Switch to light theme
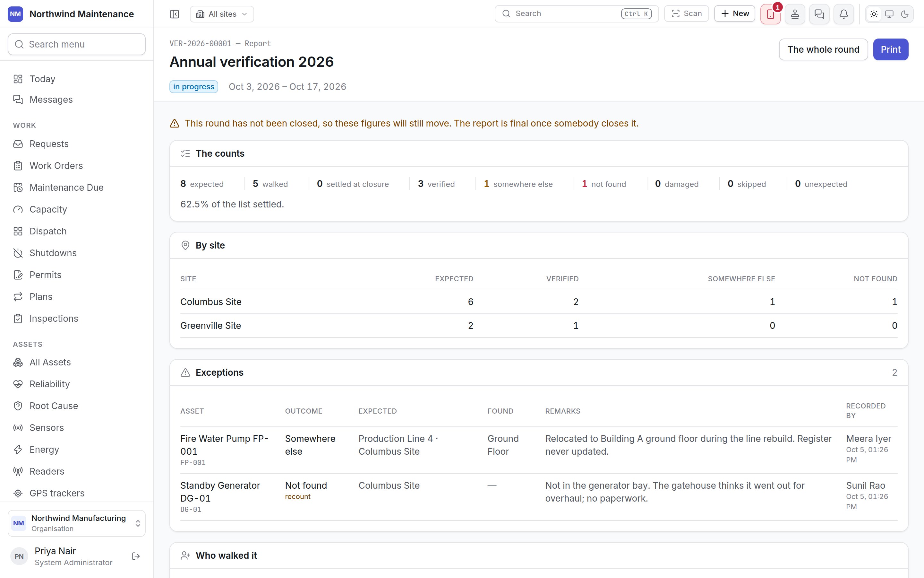The width and height of the screenshot is (924, 578). coord(874,14)
